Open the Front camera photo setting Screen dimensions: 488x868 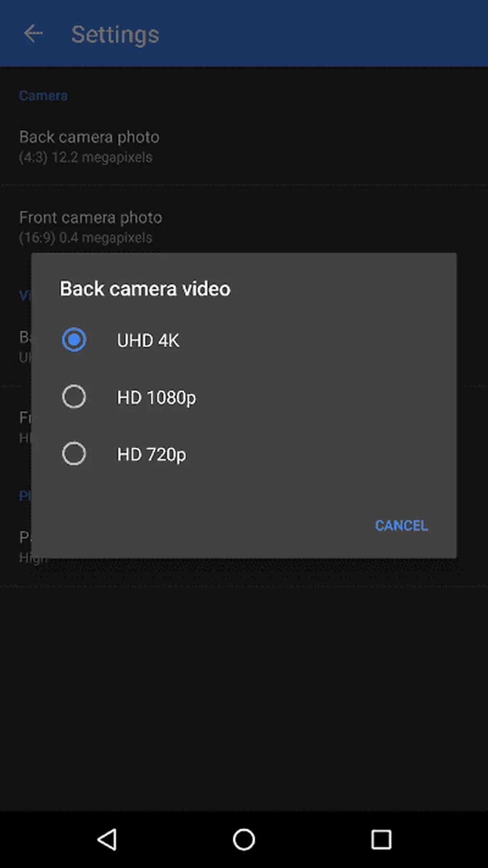tap(91, 218)
